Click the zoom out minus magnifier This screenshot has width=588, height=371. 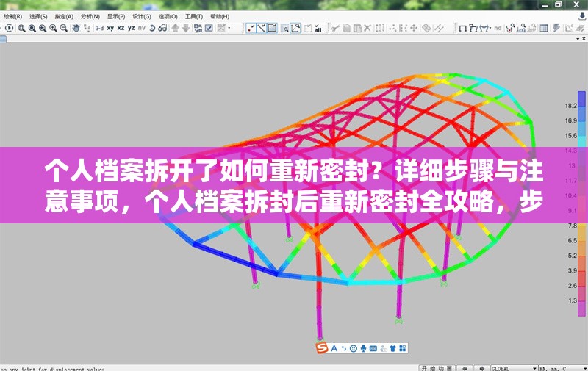coord(64,28)
